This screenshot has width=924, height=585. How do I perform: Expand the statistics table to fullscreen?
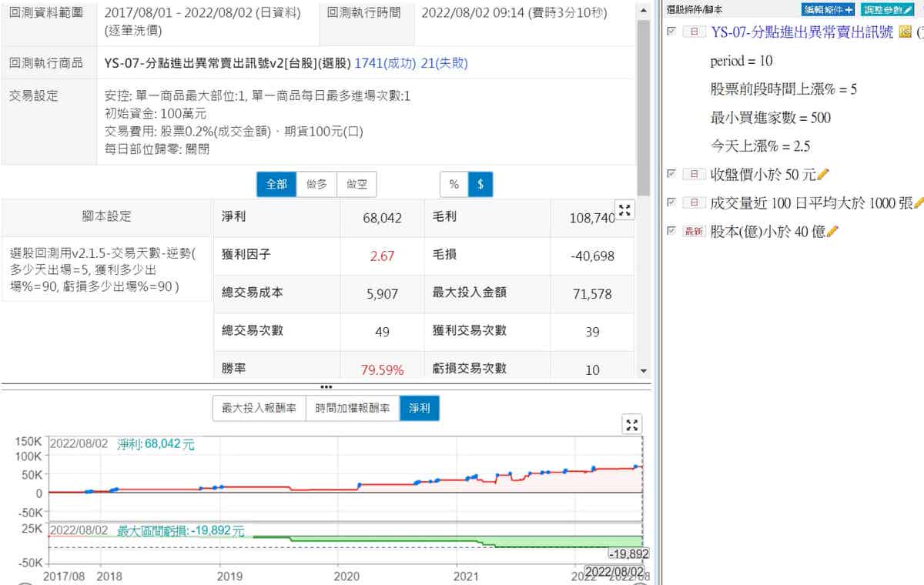[x=625, y=210]
